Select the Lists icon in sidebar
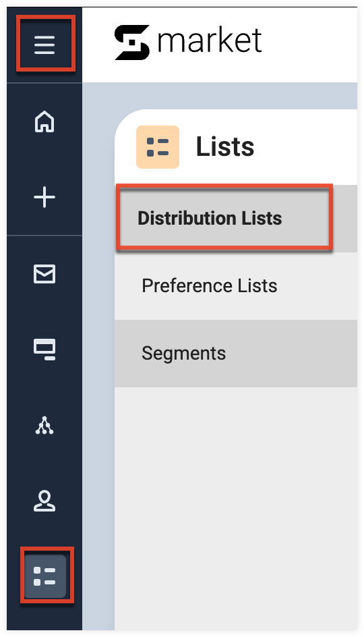364x637 pixels. click(44, 576)
